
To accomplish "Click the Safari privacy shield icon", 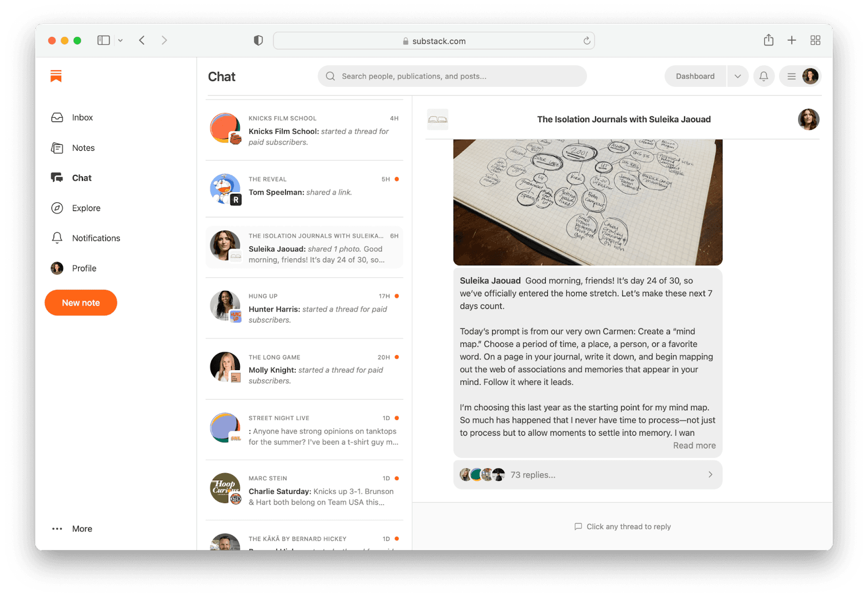I will [x=258, y=40].
